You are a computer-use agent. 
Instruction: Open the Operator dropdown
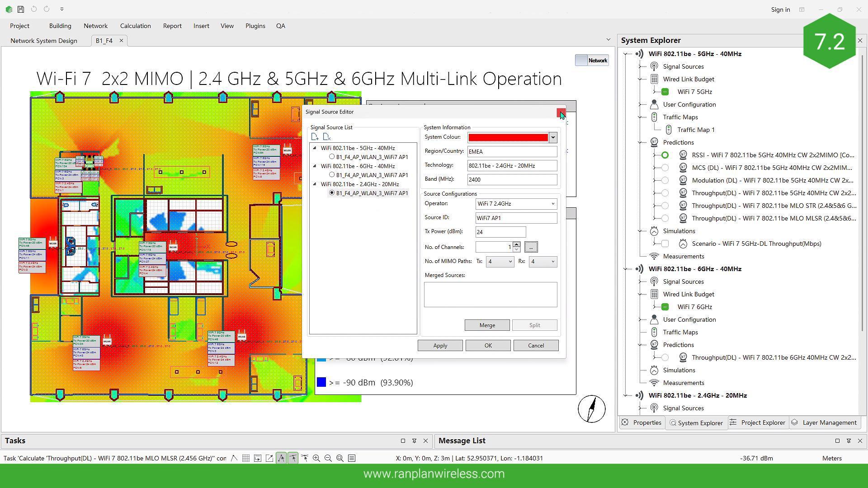[516, 204]
